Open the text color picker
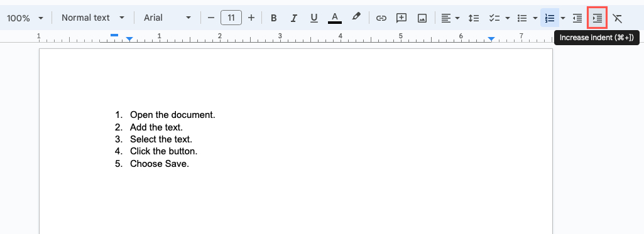 click(335, 18)
